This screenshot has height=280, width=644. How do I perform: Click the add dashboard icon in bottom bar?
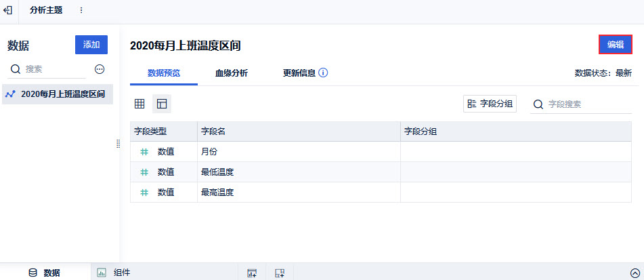(280, 273)
